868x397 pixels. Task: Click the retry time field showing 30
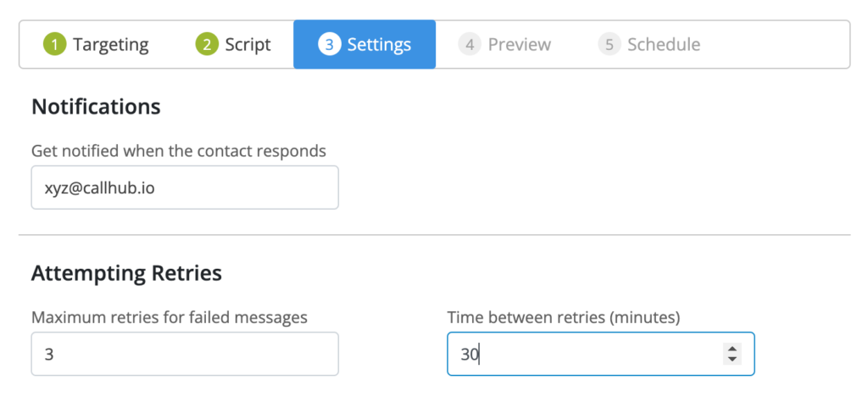point(601,354)
